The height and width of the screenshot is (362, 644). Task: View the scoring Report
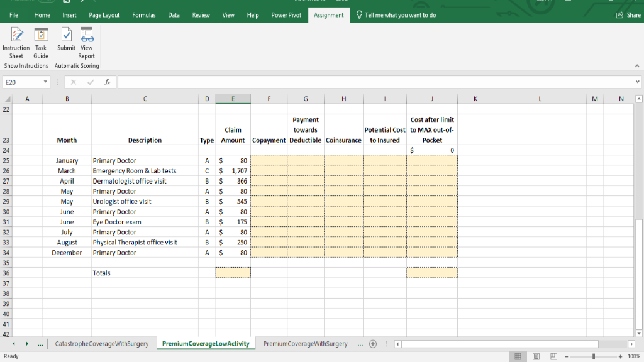[x=86, y=43]
